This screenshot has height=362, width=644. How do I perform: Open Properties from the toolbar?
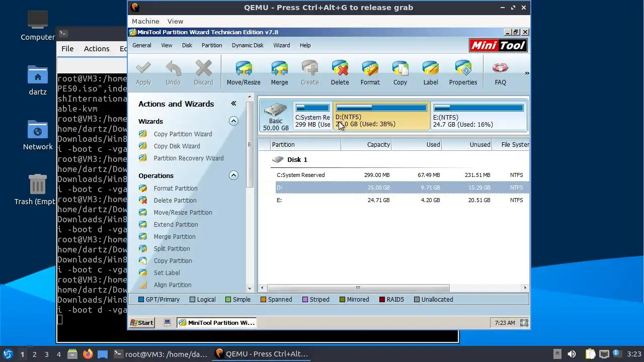click(x=463, y=68)
